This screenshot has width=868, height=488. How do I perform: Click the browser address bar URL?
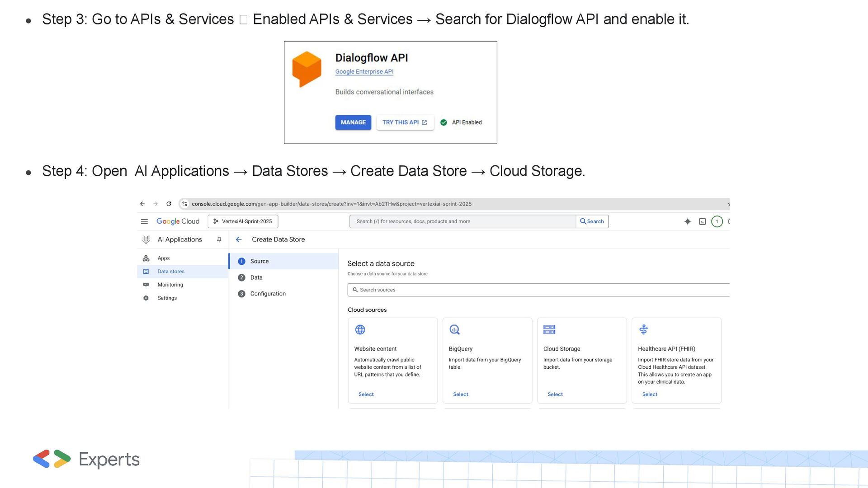pos(331,204)
